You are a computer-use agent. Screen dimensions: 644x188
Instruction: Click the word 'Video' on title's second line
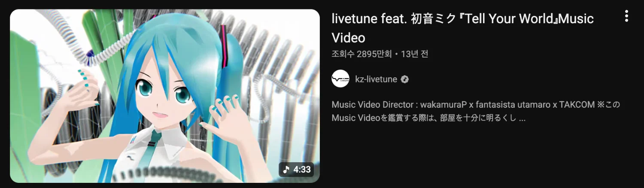[x=349, y=38]
